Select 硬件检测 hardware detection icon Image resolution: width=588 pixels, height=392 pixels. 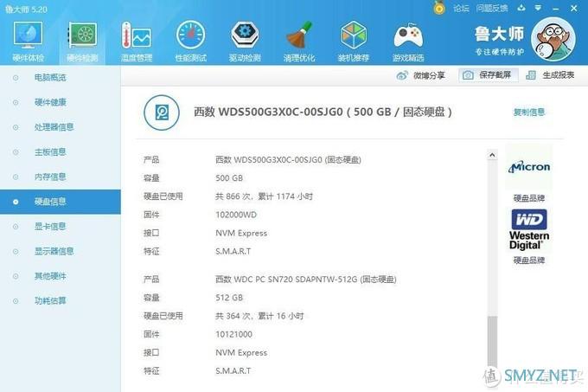click(82, 42)
